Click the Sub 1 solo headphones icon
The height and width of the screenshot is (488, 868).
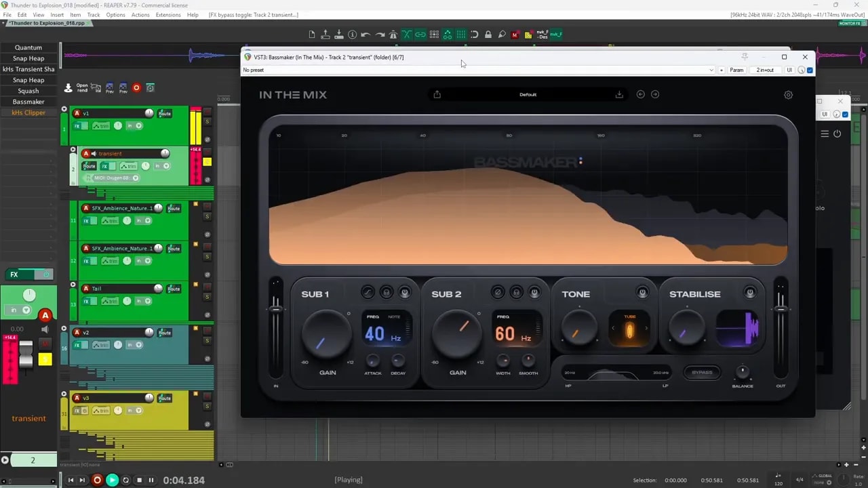[386, 292]
